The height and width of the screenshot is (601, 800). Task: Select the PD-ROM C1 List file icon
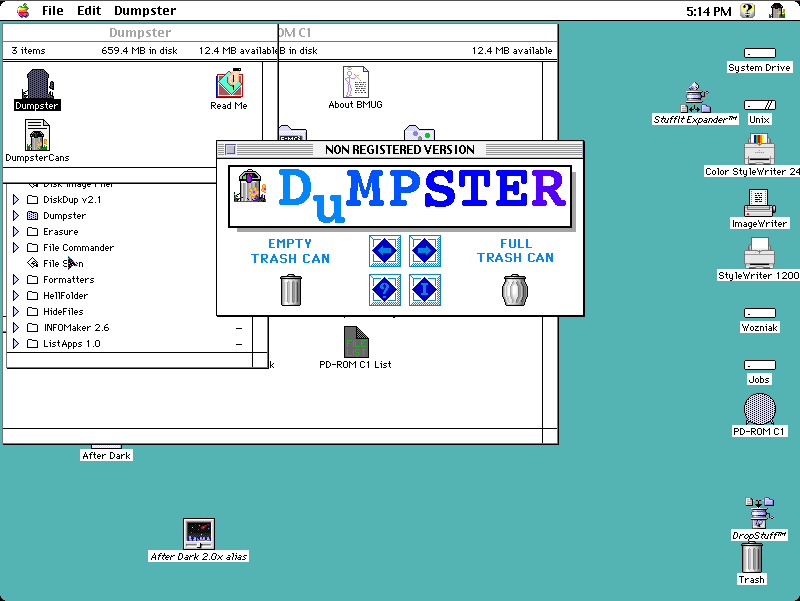click(x=356, y=342)
